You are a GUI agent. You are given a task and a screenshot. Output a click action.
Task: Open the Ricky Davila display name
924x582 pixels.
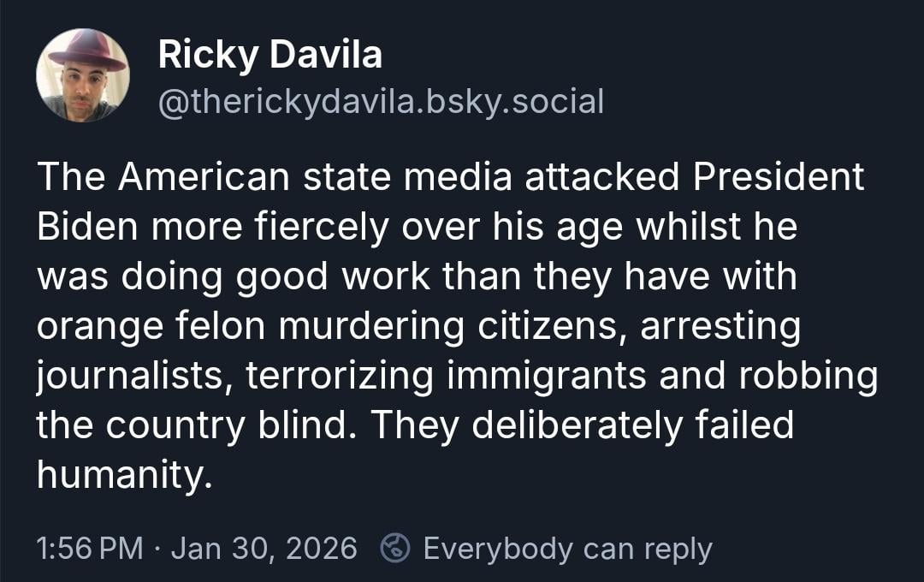click(x=269, y=56)
